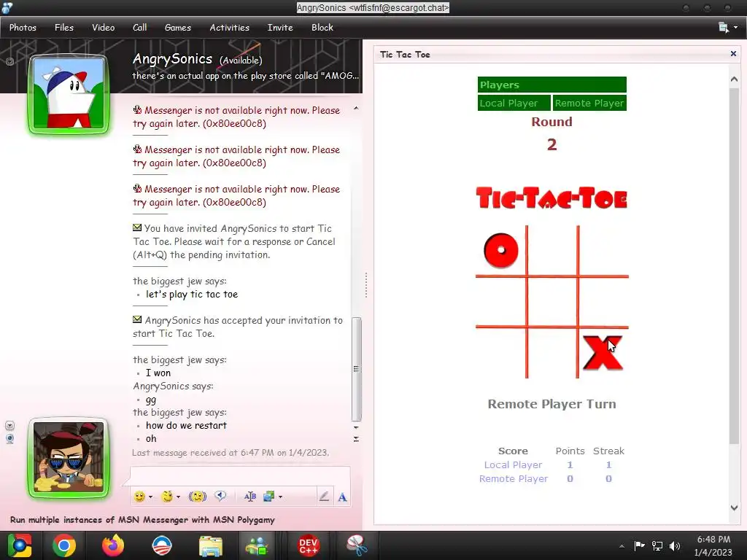Collapse contact's display picture arrow
747x560 pixels.
9,61
